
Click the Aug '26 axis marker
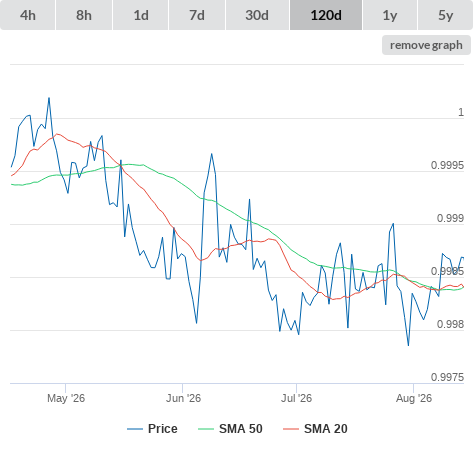(x=414, y=398)
